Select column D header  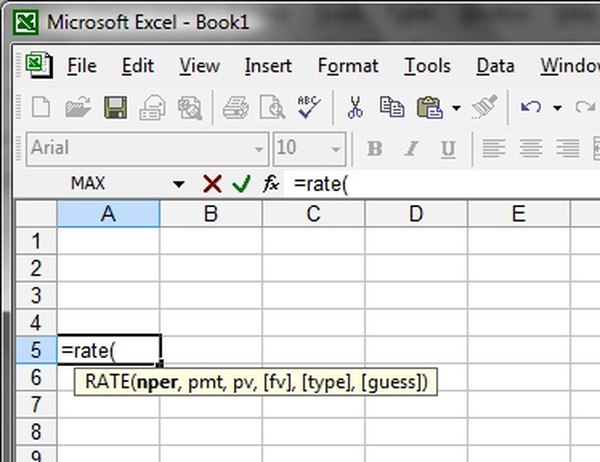pyautogui.click(x=416, y=214)
